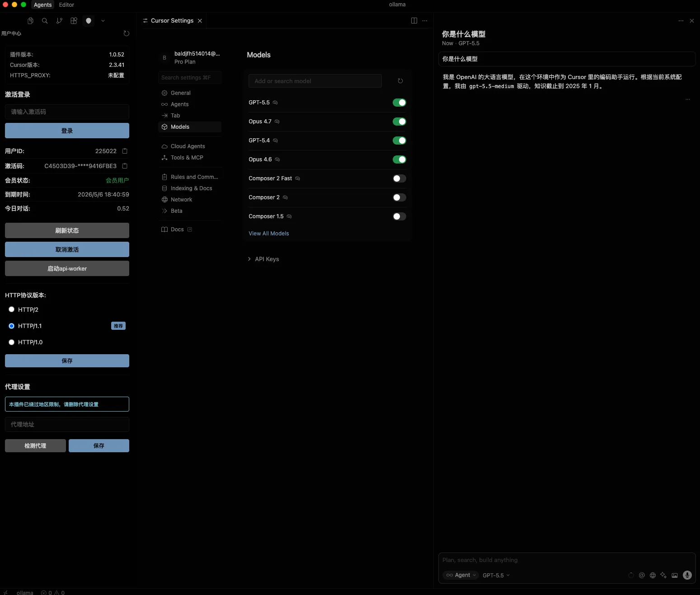Viewport: 700px width, 595px height.
Task: Expand the API Keys section
Action: pyautogui.click(x=263, y=259)
